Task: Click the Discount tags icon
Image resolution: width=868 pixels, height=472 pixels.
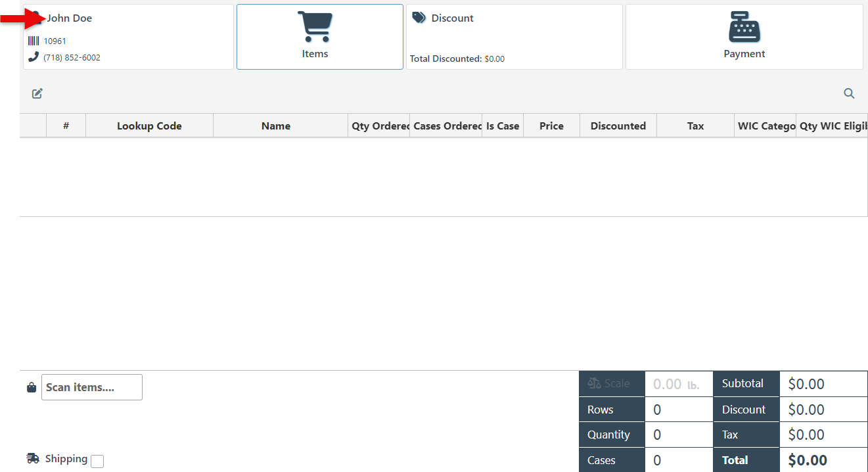Action: coord(419,18)
